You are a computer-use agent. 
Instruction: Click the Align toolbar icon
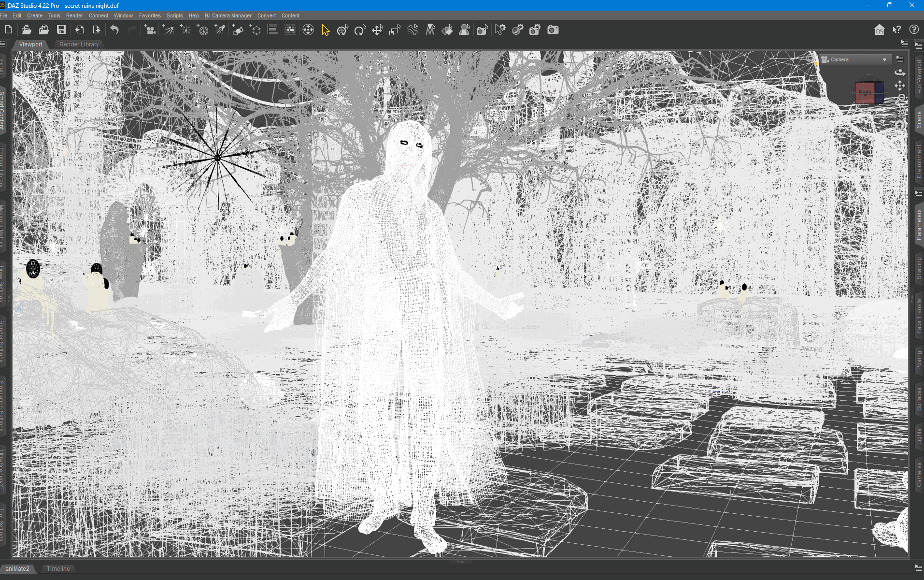(273, 30)
